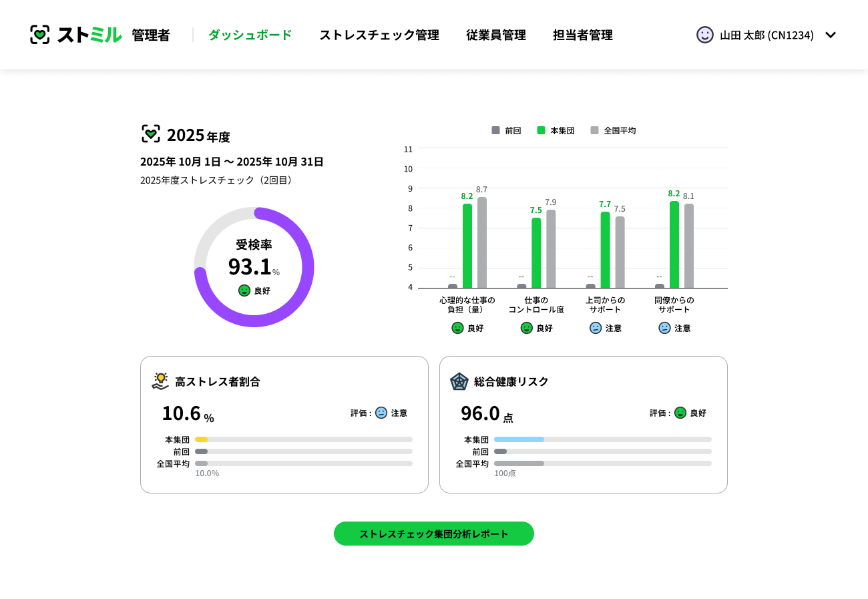This screenshot has height=599, width=868.
Task: Switch to the ストレスチェック管理 tab
Action: pos(379,35)
